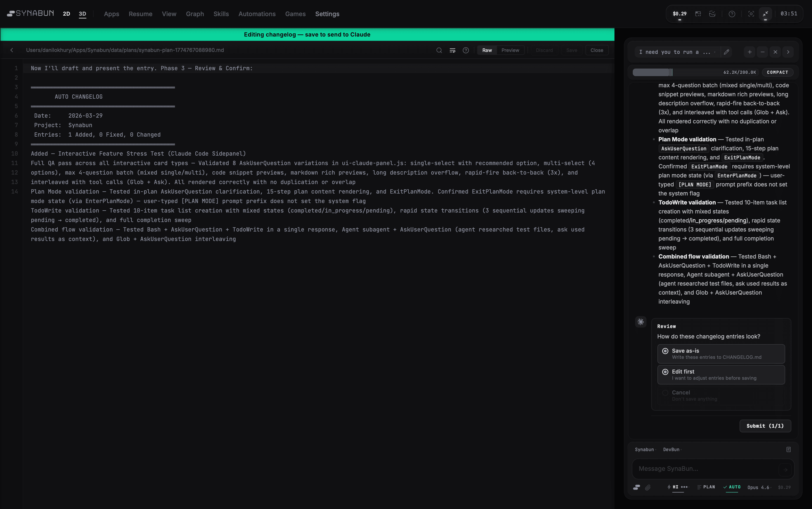Select the Save as-is option
The height and width of the screenshot is (509, 812).
721,353
